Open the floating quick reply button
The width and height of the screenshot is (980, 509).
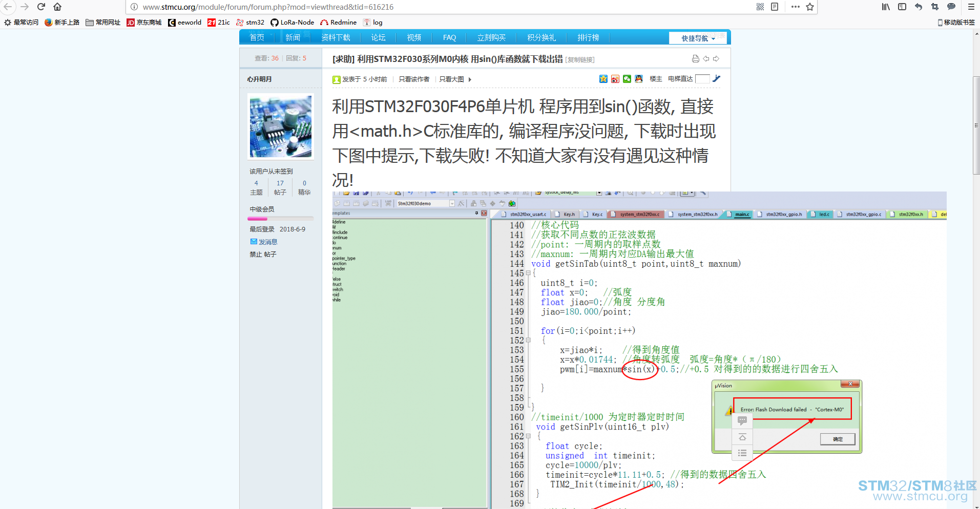(x=742, y=420)
